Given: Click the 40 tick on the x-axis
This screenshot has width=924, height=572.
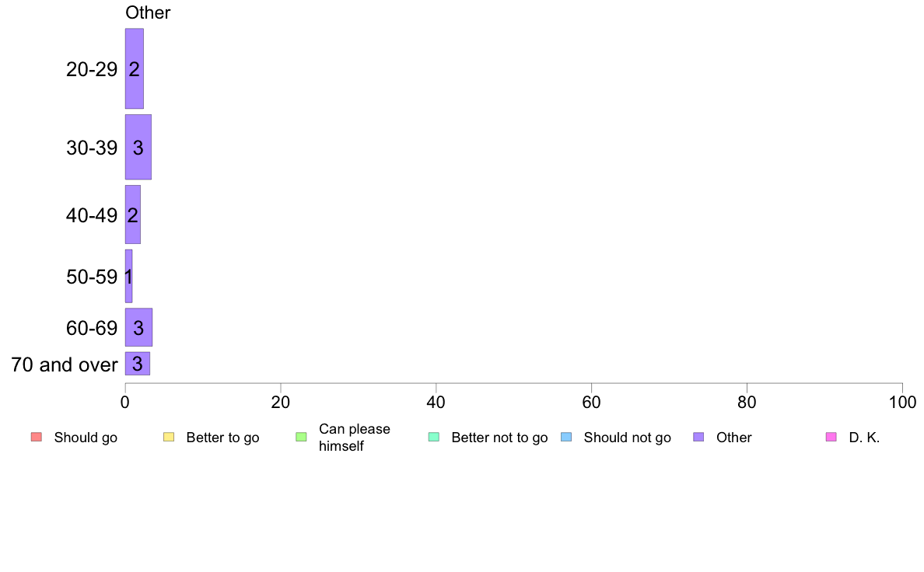Looking at the screenshot, I should coord(436,403).
